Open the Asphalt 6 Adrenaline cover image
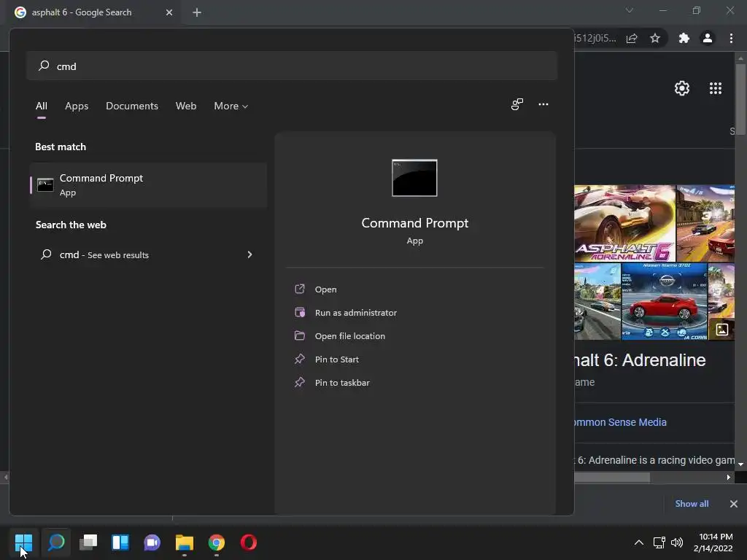 coord(624,223)
